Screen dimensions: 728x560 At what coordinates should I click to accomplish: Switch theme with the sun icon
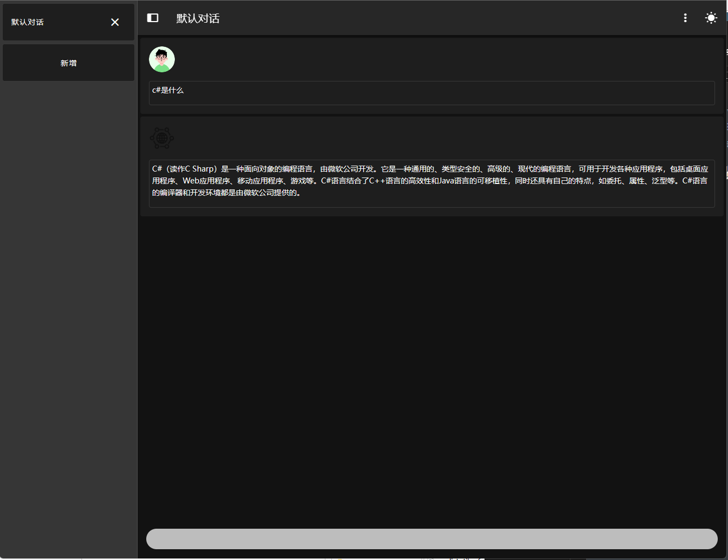click(711, 18)
